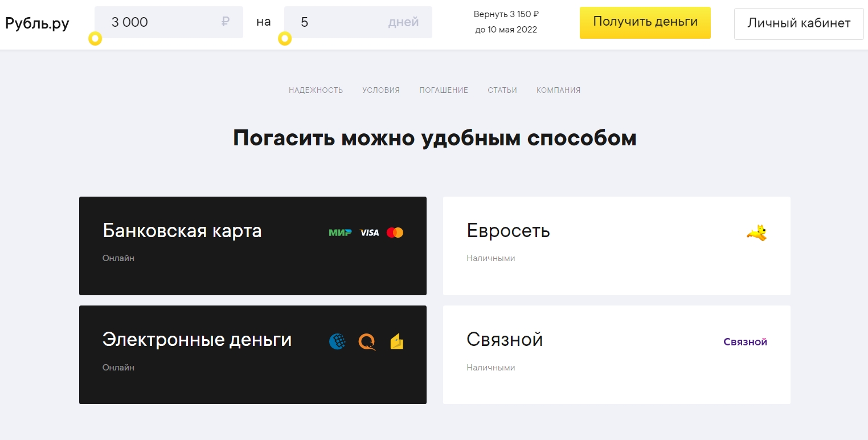
Task: Open Личный кабинет
Action: [x=799, y=23]
